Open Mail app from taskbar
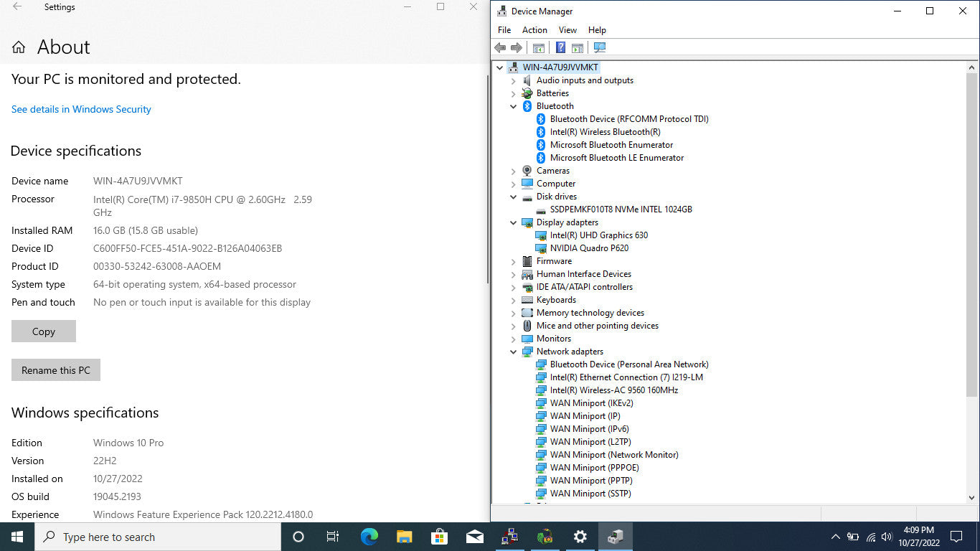 [475, 537]
